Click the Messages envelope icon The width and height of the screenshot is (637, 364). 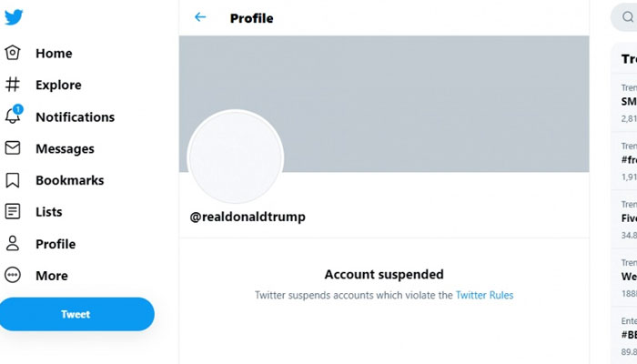[x=13, y=147]
